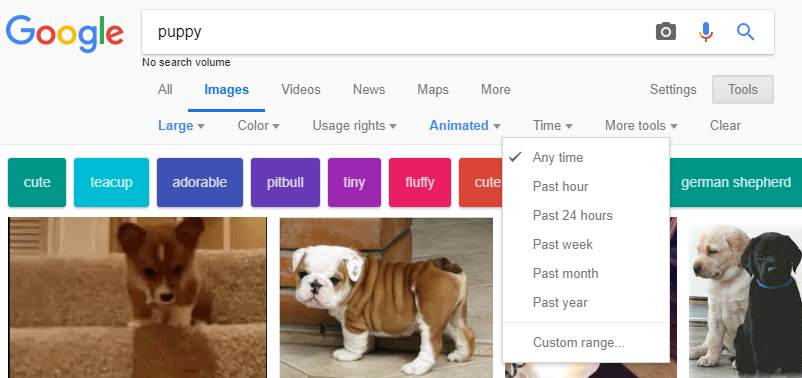Toggle the Tools button
Viewport: 802px width, 378px height.
point(743,90)
